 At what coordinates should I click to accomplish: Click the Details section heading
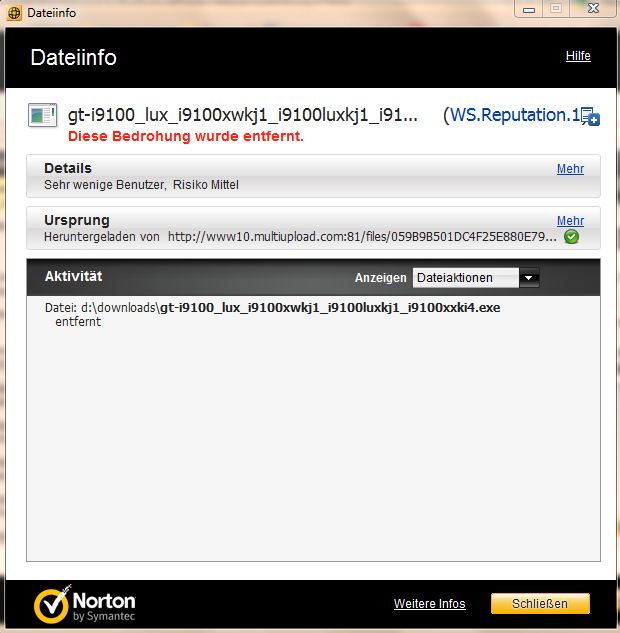tap(68, 168)
